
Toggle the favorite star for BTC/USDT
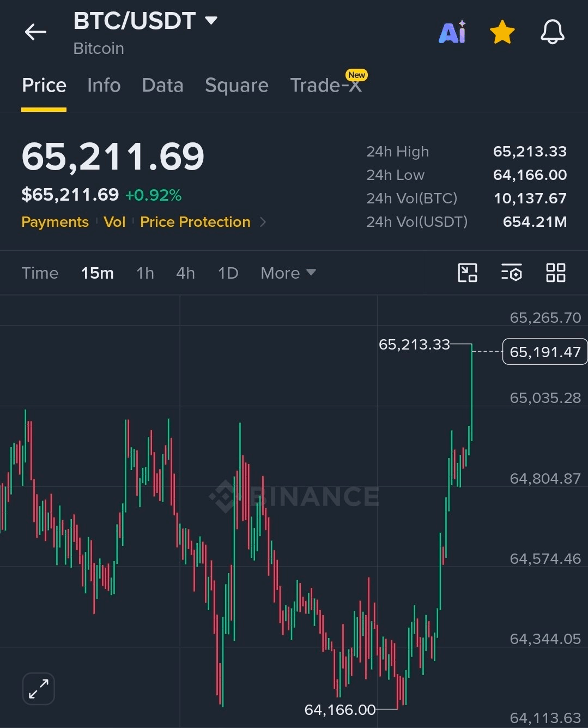(502, 32)
